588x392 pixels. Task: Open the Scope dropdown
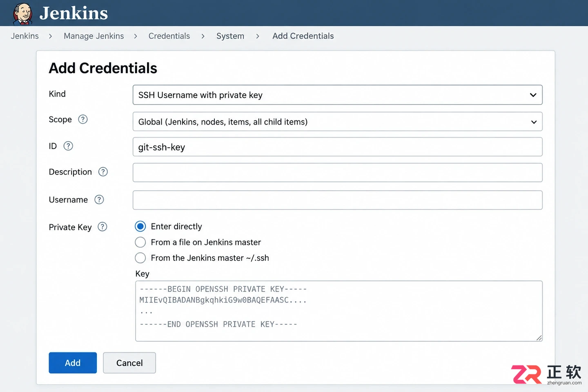tap(337, 122)
